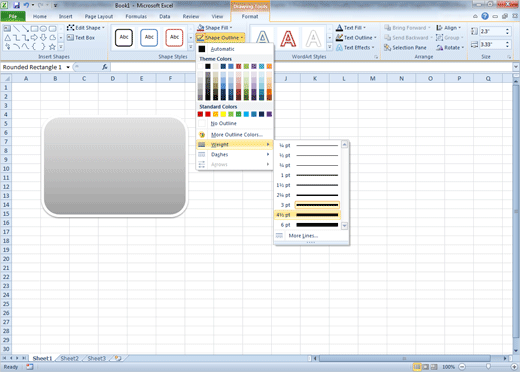Switch to the Page Layout ribbon tab
The width and height of the screenshot is (520, 372).
coord(99,16)
